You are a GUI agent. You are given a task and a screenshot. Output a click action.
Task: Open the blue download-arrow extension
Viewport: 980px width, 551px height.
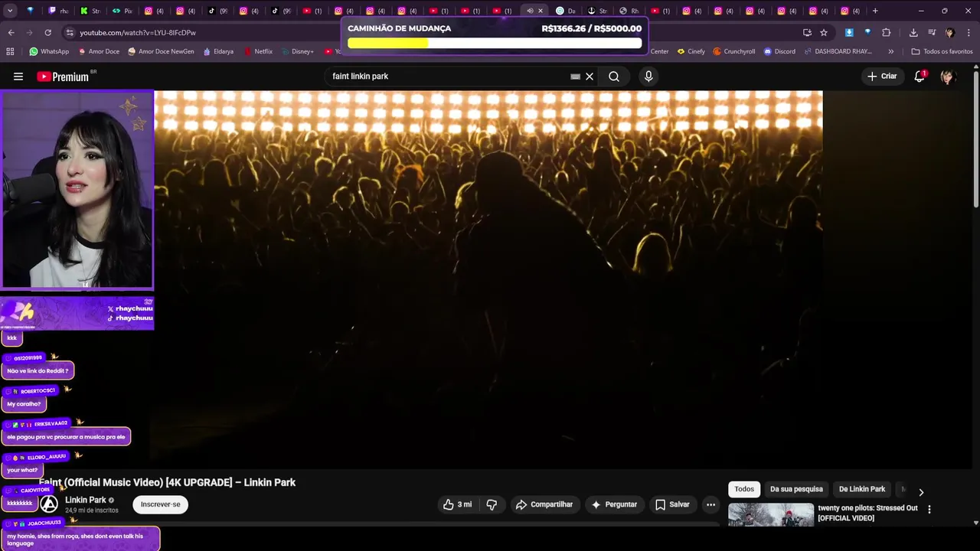point(849,33)
